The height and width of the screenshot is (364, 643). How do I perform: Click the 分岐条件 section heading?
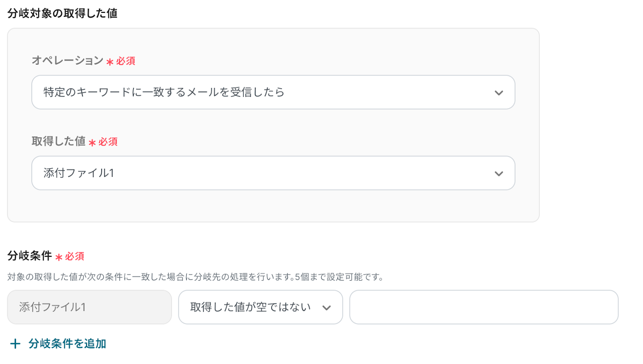pos(30,256)
